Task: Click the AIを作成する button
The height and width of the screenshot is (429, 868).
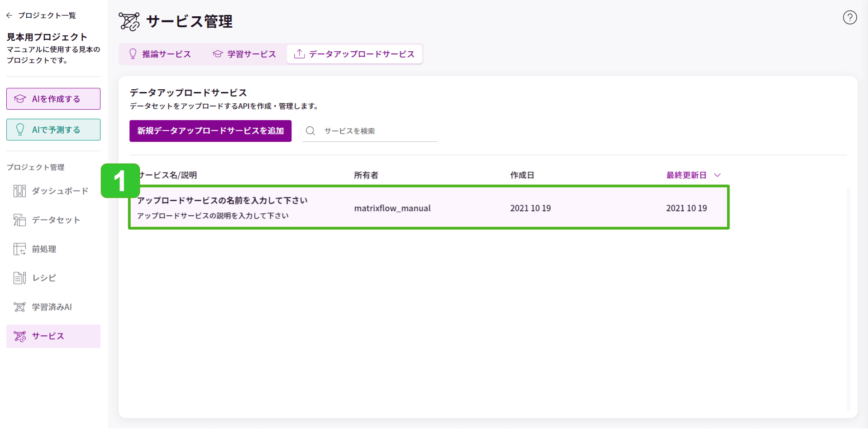Action: 53,99
